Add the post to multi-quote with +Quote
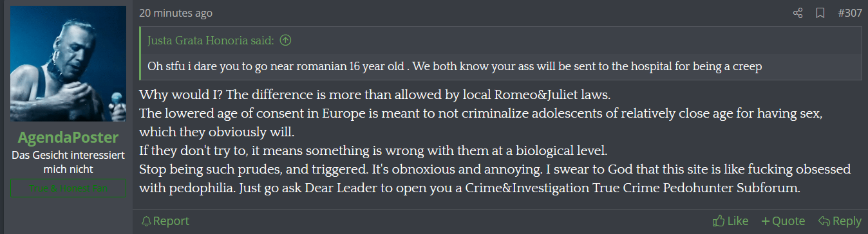868x234 pixels. 783,221
